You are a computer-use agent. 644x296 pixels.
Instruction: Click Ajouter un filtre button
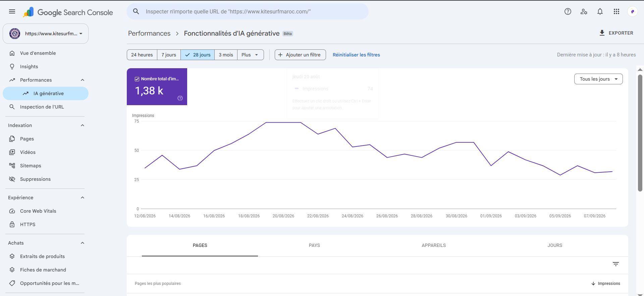click(x=300, y=55)
